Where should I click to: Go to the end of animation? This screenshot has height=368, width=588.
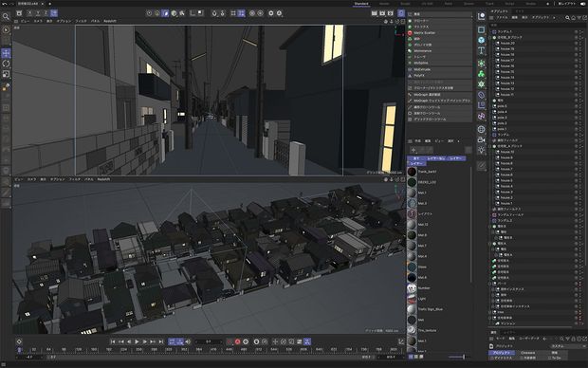coord(161,341)
